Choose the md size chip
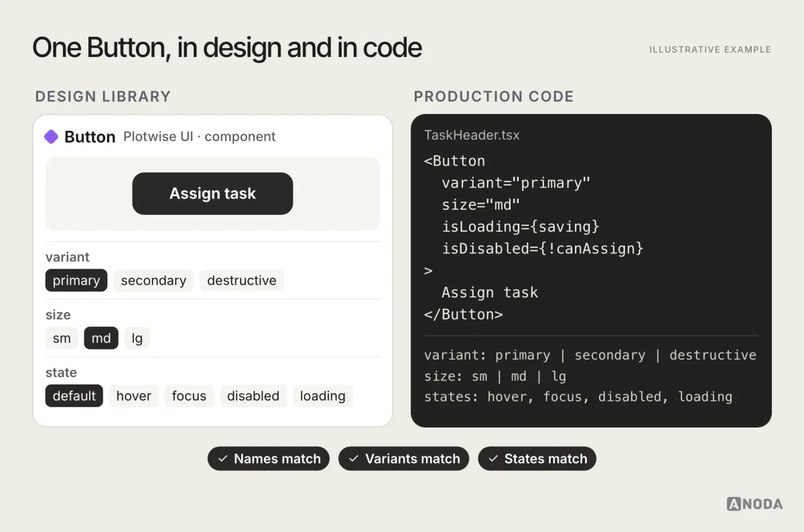Image resolution: width=804 pixels, height=532 pixels. (x=101, y=338)
